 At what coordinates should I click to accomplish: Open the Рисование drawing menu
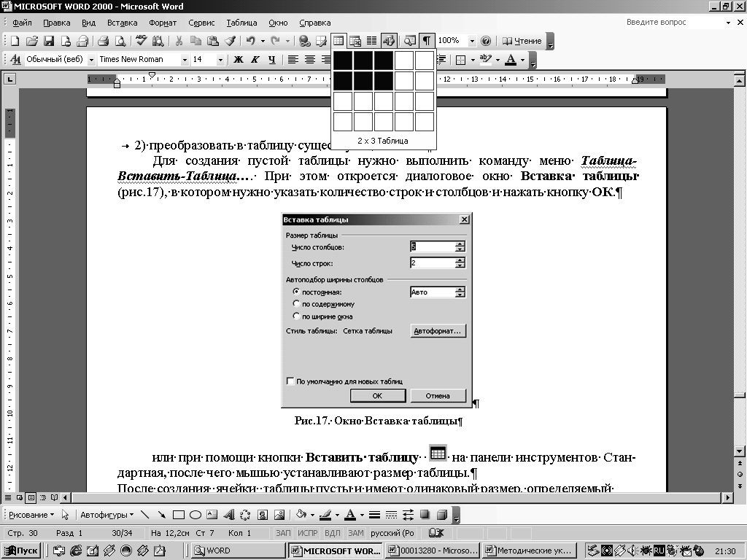pos(31,515)
